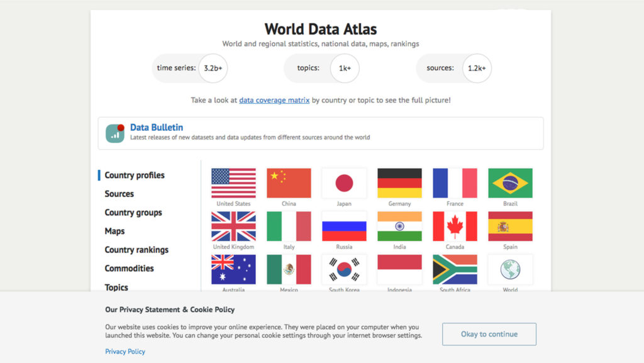Image resolution: width=644 pixels, height=363 pixels.
Task: Click the sources 1.2k+ badge
Action: pyautogui.click(x=454, y=68)
